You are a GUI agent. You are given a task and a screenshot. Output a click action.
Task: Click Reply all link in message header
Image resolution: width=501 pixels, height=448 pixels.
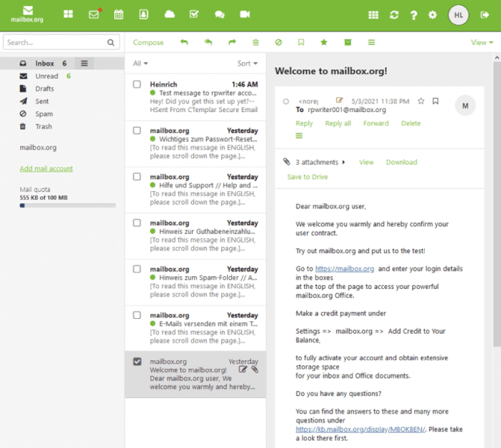click(x=338, y=123)
